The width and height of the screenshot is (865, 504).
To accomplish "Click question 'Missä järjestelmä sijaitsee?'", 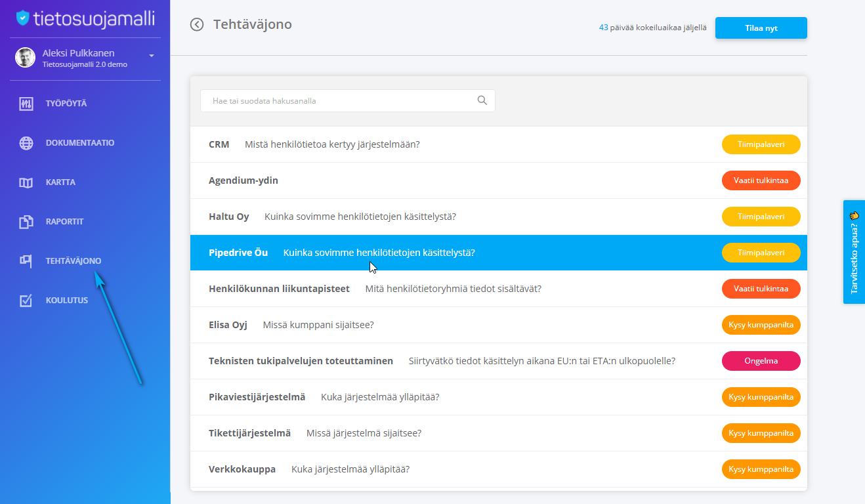I will (364, 433).
